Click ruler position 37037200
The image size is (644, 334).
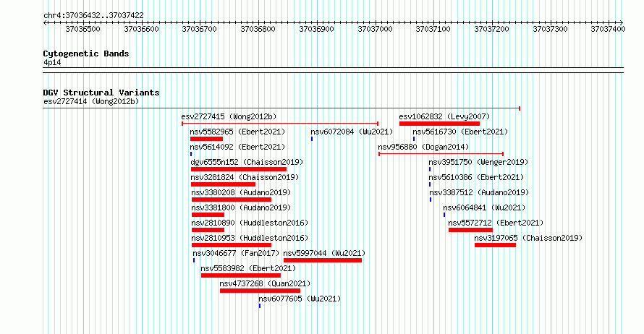pos(491,29)
